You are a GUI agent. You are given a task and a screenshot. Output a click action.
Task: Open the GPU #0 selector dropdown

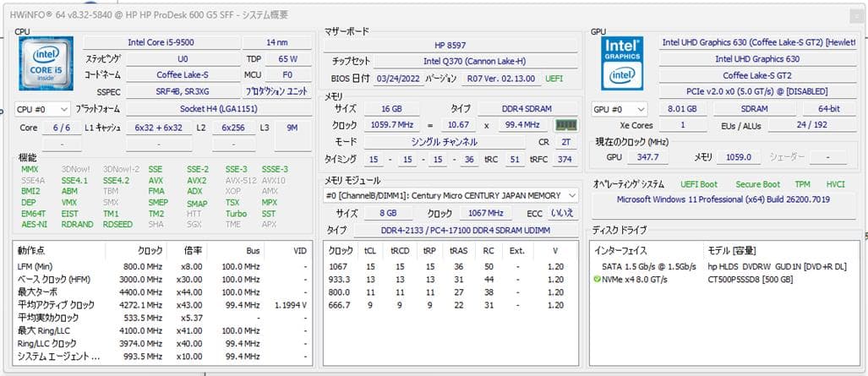pos(619,110)
